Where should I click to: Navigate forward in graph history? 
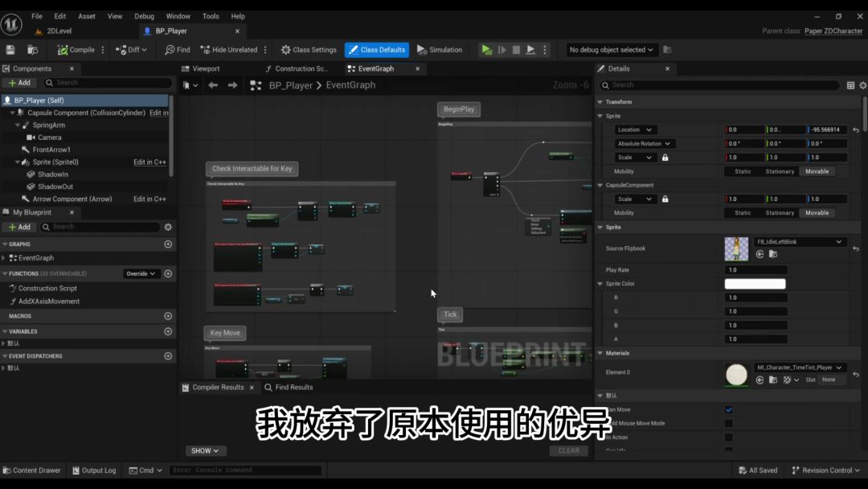tap(232, 85)
